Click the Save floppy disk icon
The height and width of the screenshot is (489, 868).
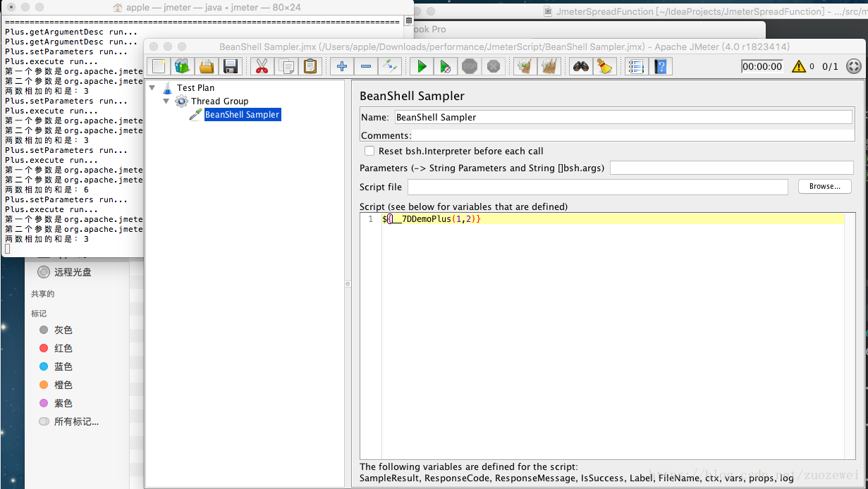230,66
